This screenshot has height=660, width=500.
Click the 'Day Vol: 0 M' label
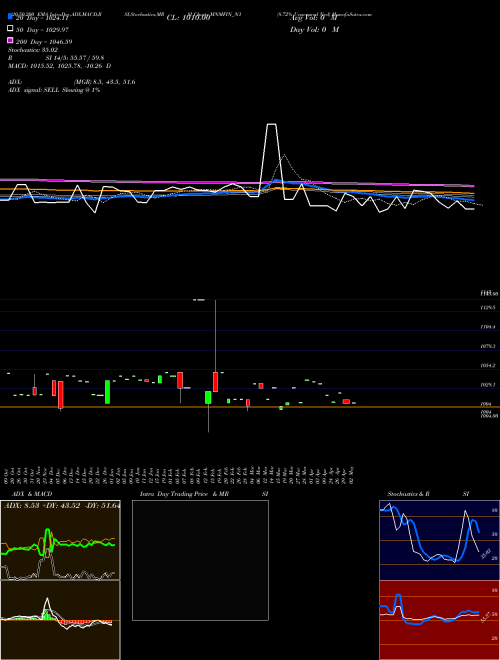[x=314, y=30]
